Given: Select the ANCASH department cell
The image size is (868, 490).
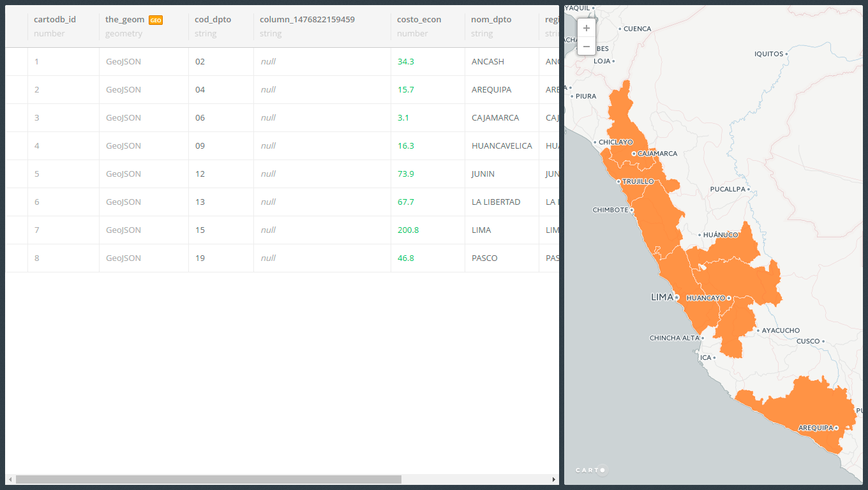Looking at the screenshot, I should pyautogui.click(x=488, y=62).
